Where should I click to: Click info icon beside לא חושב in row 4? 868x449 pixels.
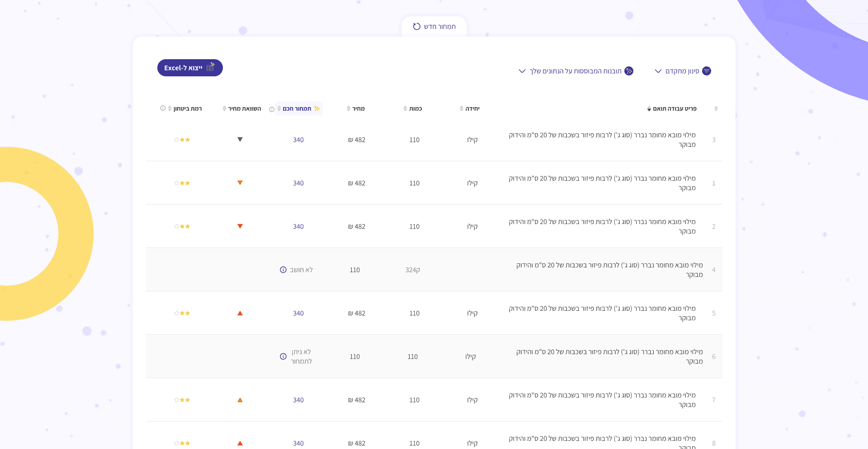pos(283,270)
